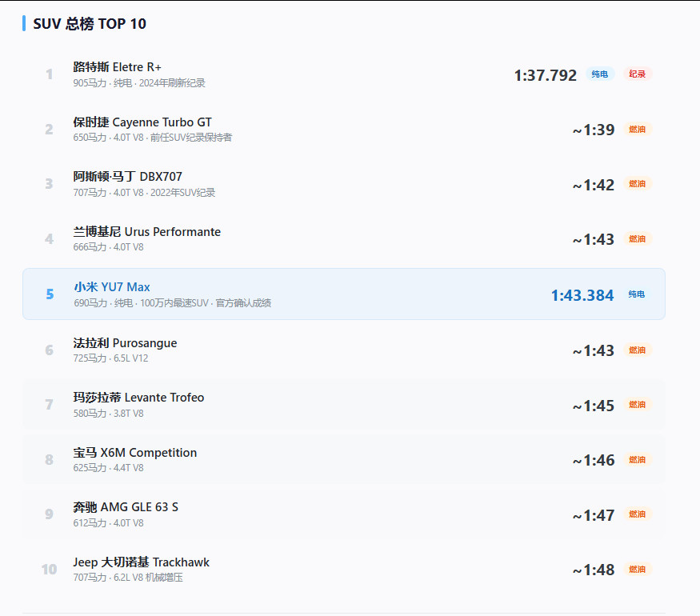Click the 燃油 badge on the DBX707 row
Screen dimensions: 700x616
(x=637, y=184)
